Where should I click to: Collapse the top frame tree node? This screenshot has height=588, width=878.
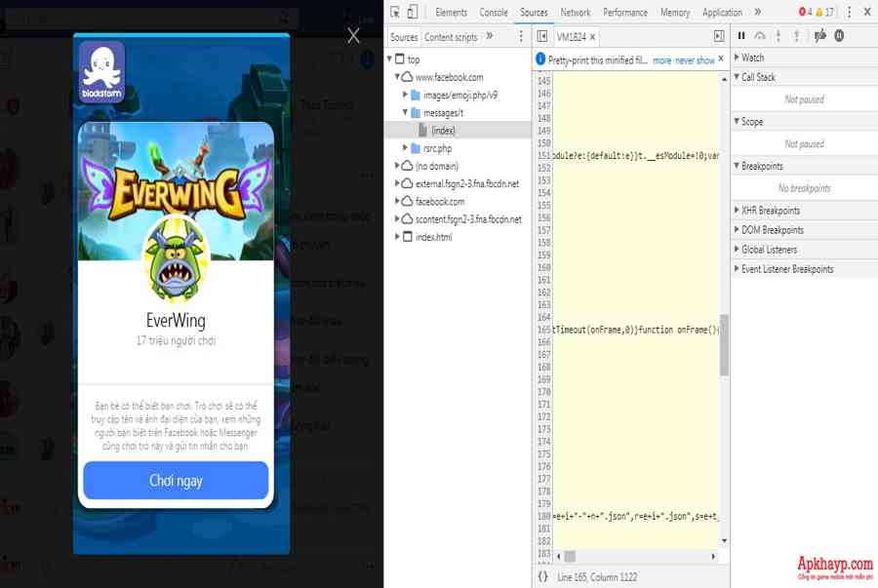[389, 59]
